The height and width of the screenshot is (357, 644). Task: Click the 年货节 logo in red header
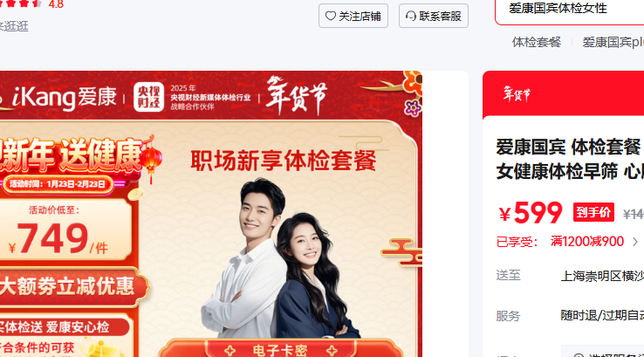click(517, 94)
